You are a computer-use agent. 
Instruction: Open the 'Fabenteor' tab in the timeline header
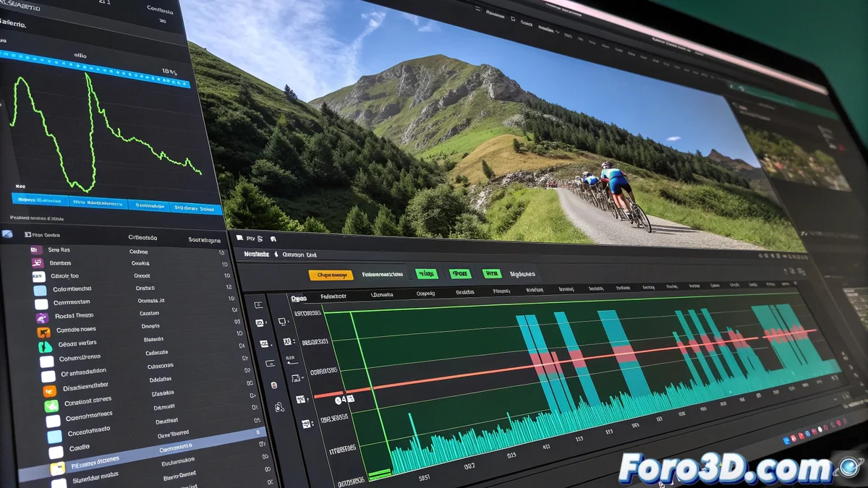pyautogui.click(x=334, y=296)
